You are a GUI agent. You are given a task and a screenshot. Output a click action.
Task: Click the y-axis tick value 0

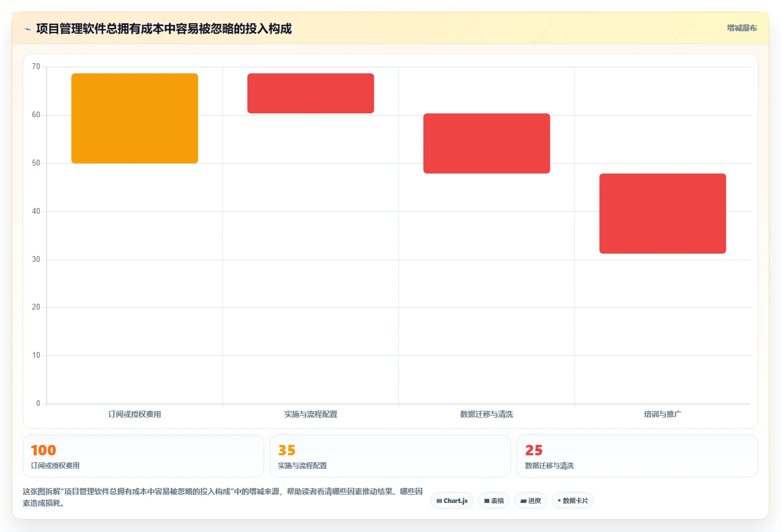(x=38, y=404)
